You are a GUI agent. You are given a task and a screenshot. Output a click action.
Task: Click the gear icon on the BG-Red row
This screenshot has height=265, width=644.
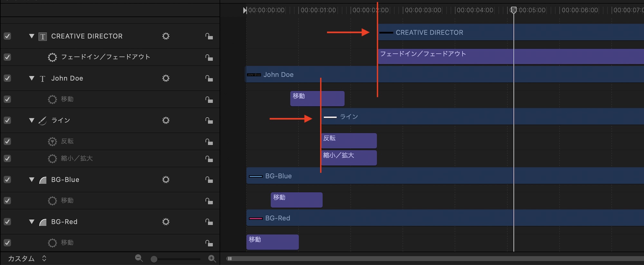point(166,222)
